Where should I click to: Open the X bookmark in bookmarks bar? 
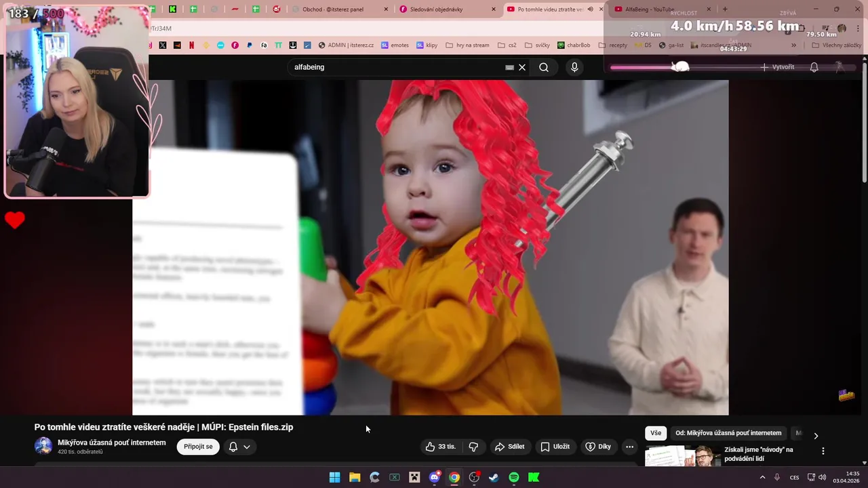click(x=163, y=45)
